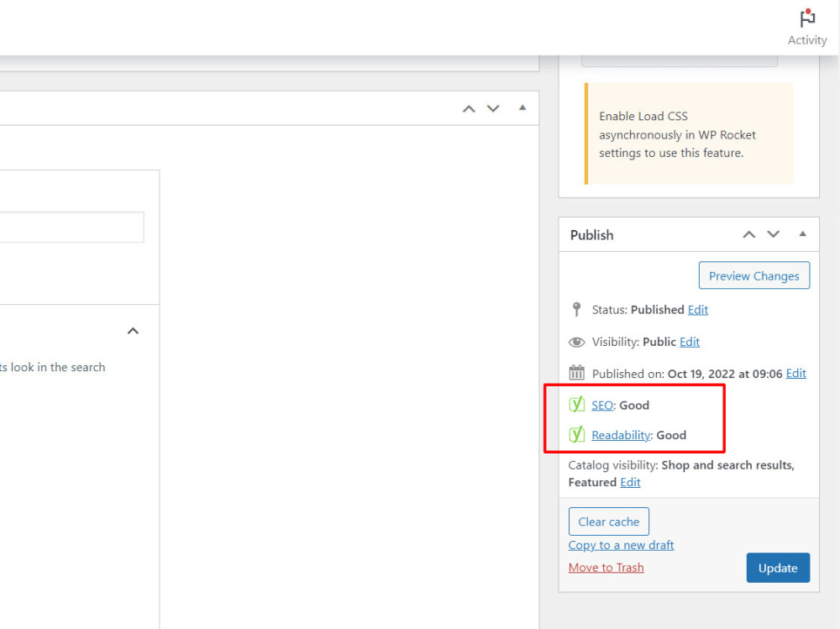The height and width of the screenshot is (629, 840).
Task: Move this product to Trash
Action: [606, 568]
